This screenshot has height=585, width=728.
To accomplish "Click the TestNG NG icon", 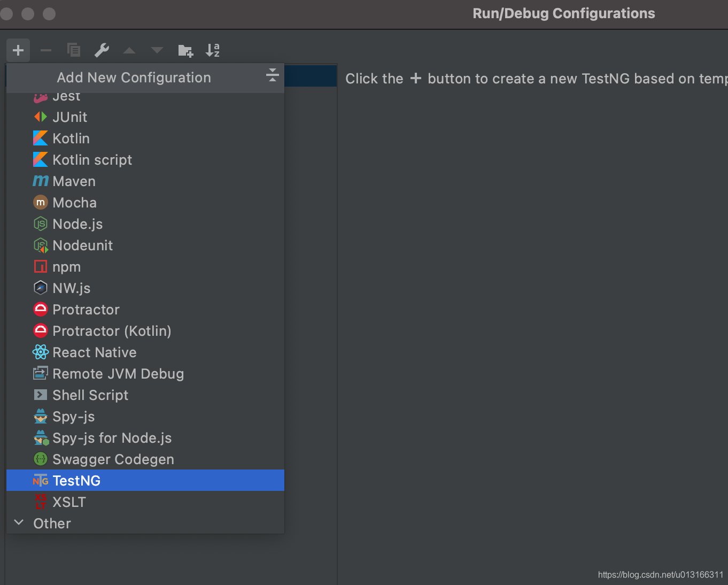I will point(41,481).
